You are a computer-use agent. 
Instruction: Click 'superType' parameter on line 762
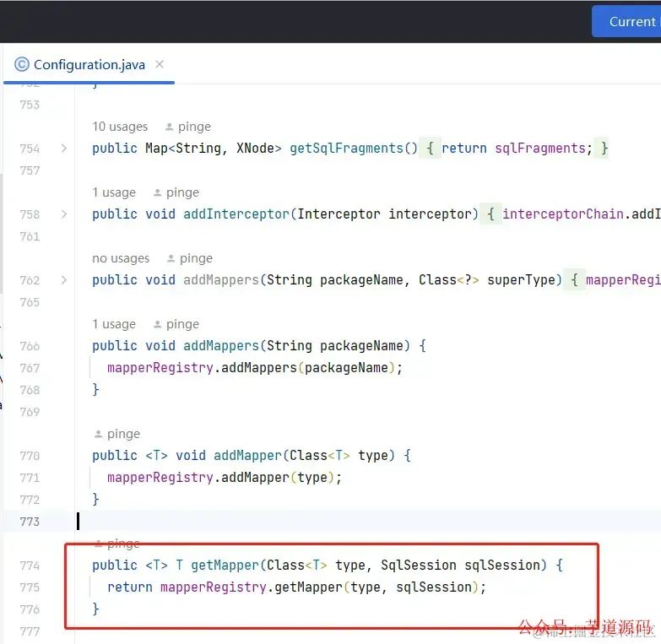tap(521, 280)
